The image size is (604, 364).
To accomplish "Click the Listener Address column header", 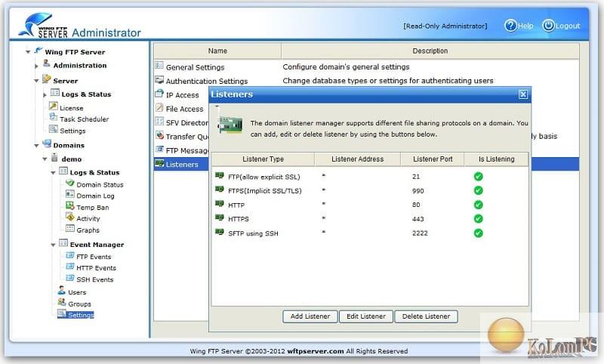I will click(x=357, y=159).
